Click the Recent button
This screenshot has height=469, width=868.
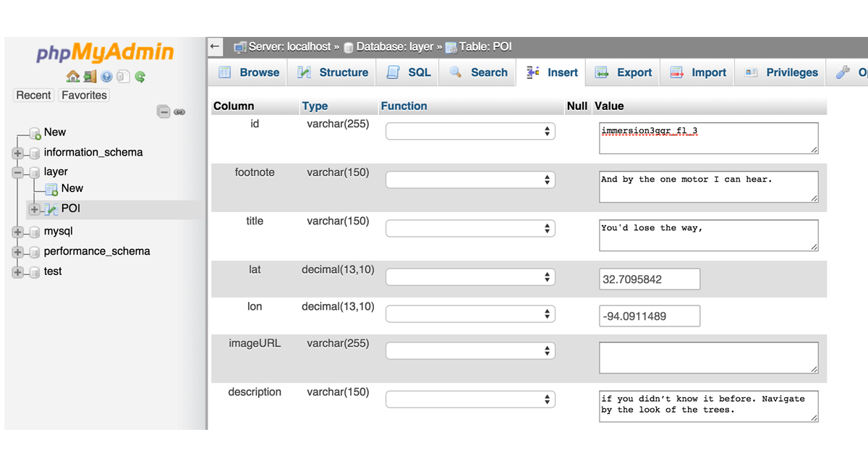(33, 95)
